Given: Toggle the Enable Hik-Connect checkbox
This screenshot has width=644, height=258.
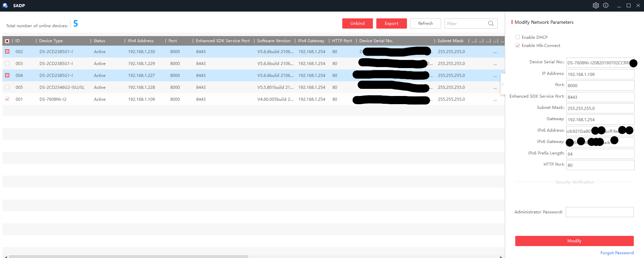Looking at the screenshot, I should pyautogui.click(x=518, y=46).
